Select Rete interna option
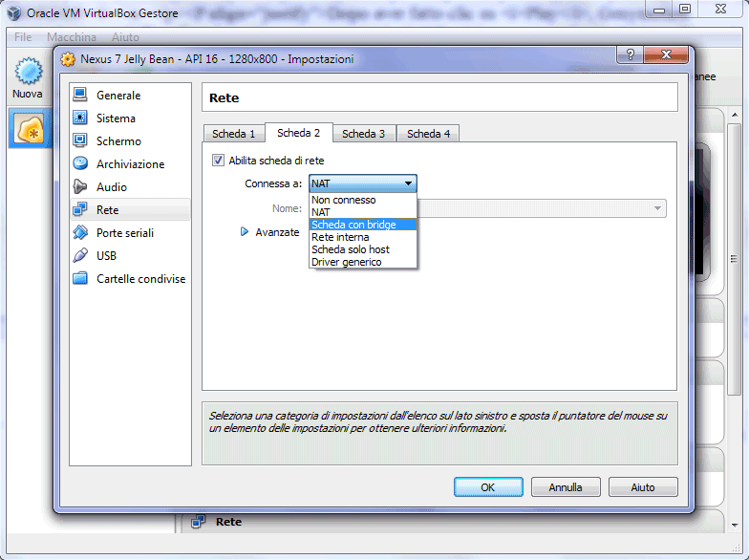Screen dimensions: 749x560 (x=363, y=237)
